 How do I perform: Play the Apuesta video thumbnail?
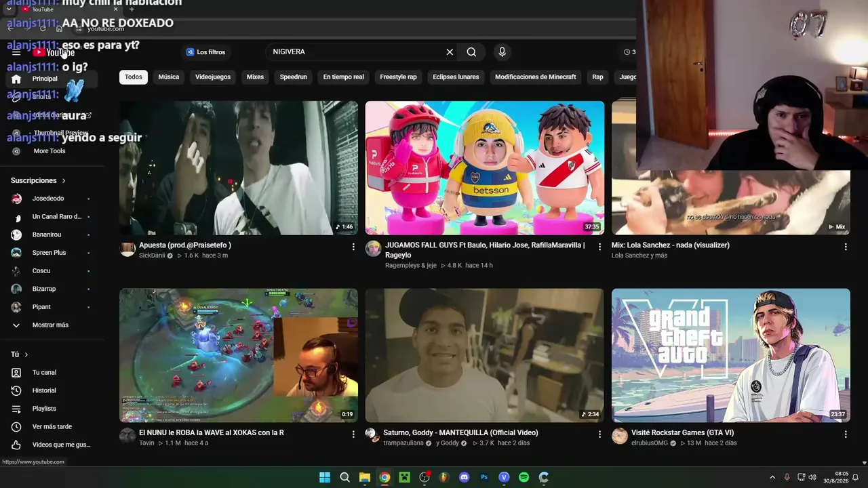pos(239,168)
